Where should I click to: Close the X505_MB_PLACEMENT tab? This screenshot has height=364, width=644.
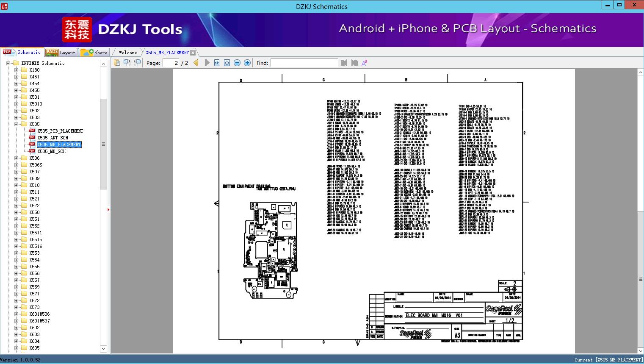(x=193, y=53)
